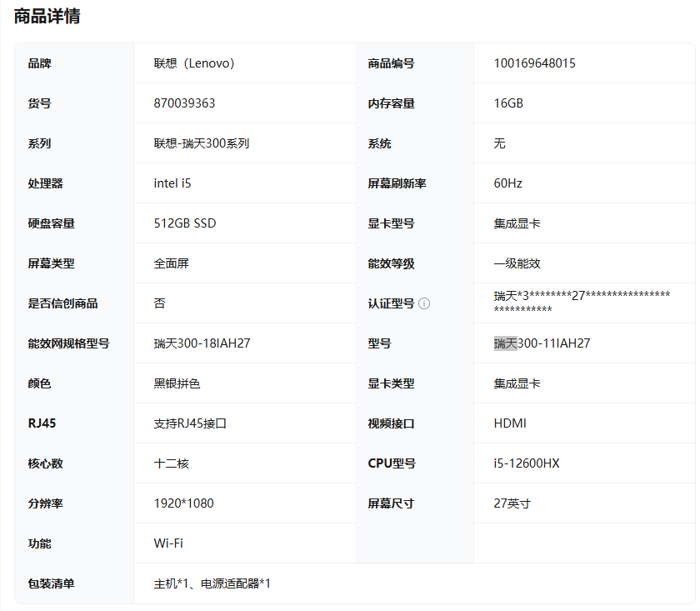
Task: Click the memory value 16GB
Action: 508,103
